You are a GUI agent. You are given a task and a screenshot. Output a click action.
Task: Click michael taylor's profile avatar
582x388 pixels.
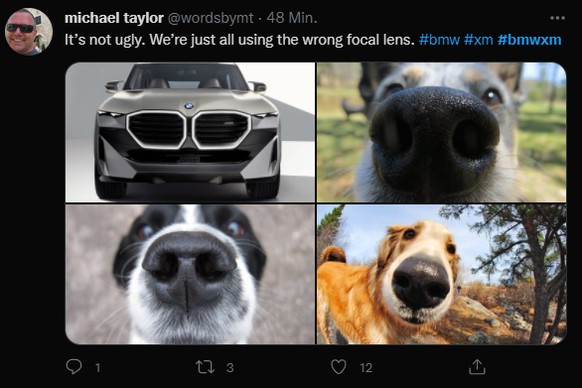[29, 32]
